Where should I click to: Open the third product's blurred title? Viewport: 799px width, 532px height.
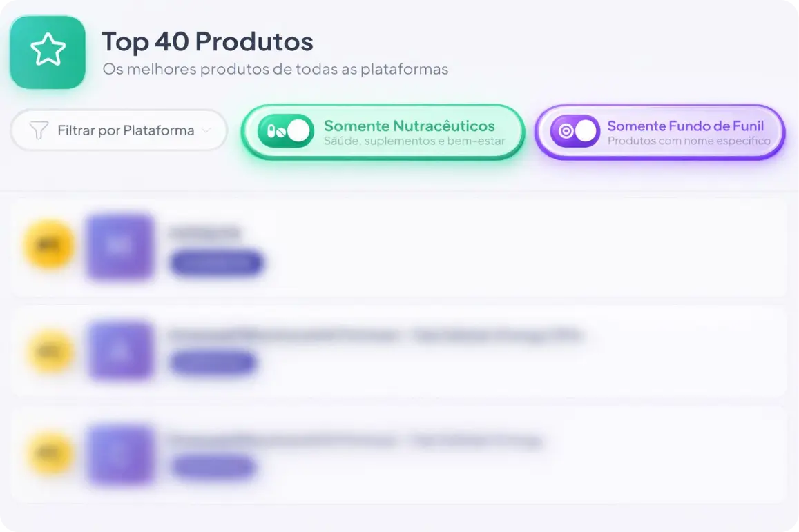point(354,440)
